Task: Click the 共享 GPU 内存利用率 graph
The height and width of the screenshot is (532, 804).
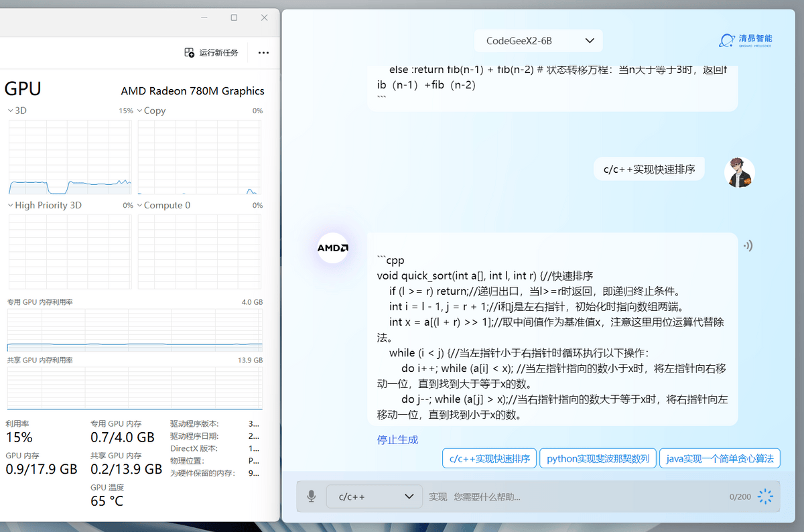Action: (x=135, y=388)
